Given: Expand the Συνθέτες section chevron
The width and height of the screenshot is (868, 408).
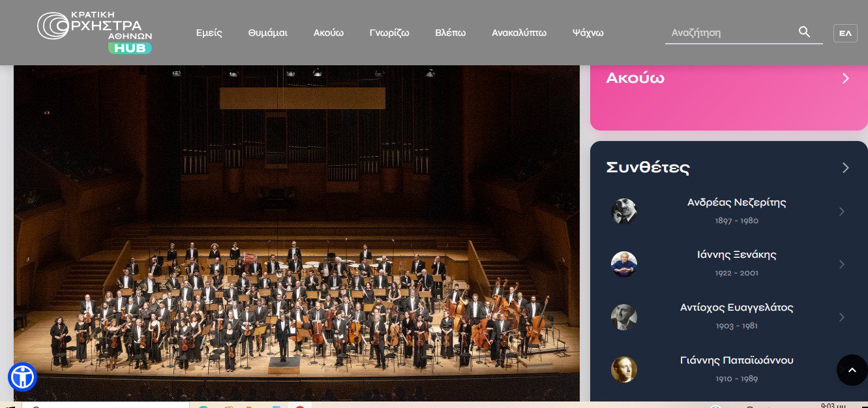Looking at the screenshot, I should (845, 168).
